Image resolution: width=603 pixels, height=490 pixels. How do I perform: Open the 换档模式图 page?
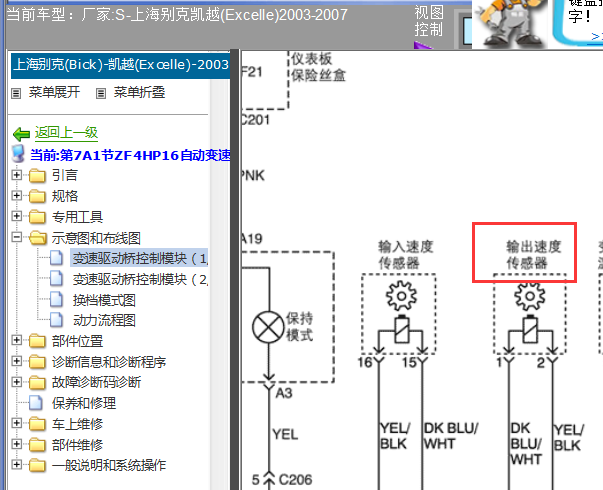tap(104, 300)
